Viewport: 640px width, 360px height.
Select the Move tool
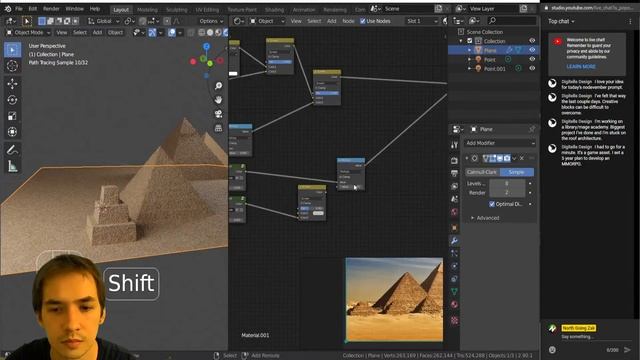12,84
